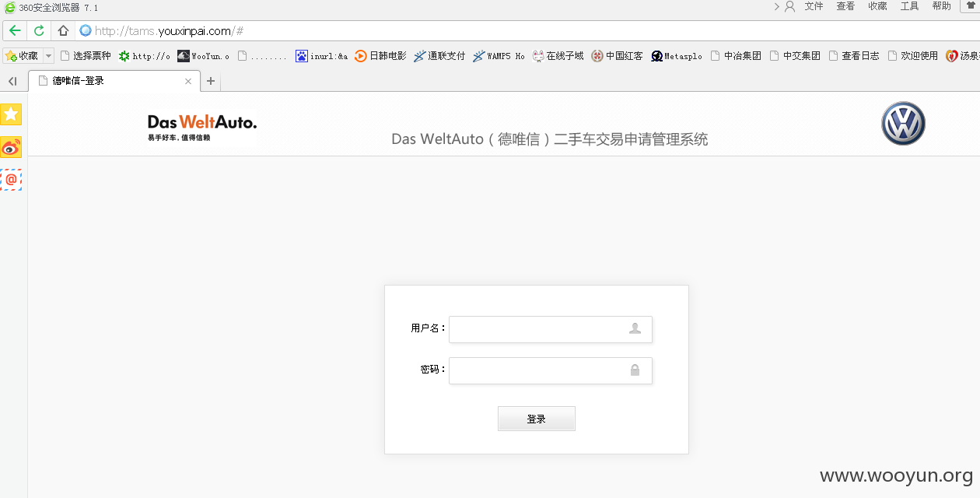
Task: Click the Das WeltAuto logo
Action: coord(202,128)
